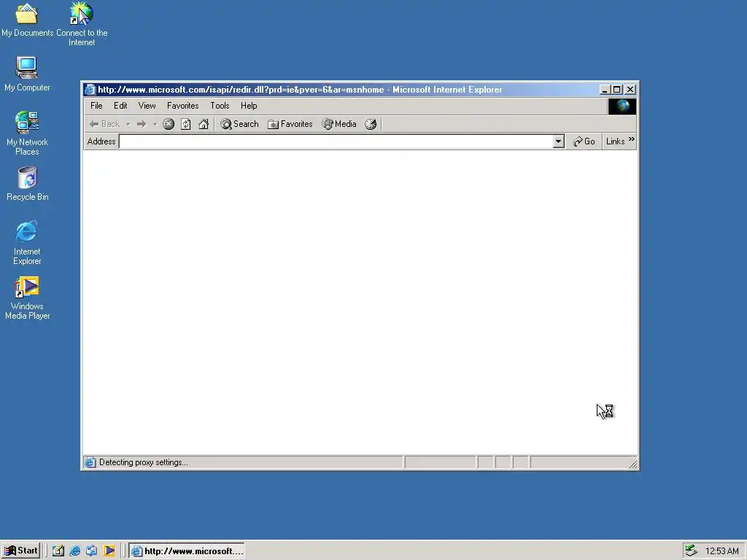Click the Links toolbar label
747x560 pixels.
point(615,141)
